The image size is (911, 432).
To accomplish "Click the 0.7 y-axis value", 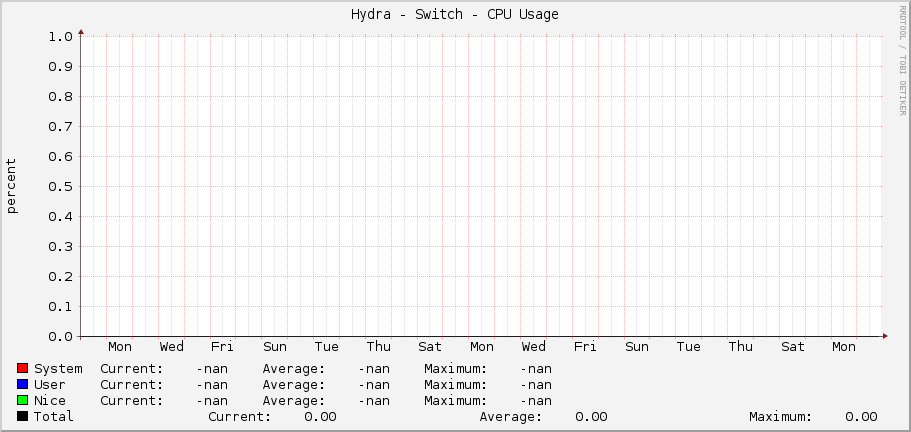I will click(x=60, y=127).
